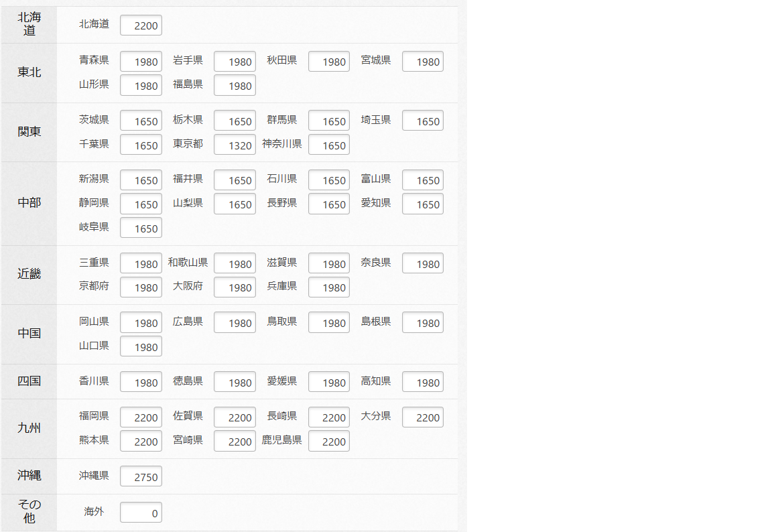Viewport: 772px width, 532px height.
Task: Click the 福岡県 fee input field
Action: click(141, 417)
